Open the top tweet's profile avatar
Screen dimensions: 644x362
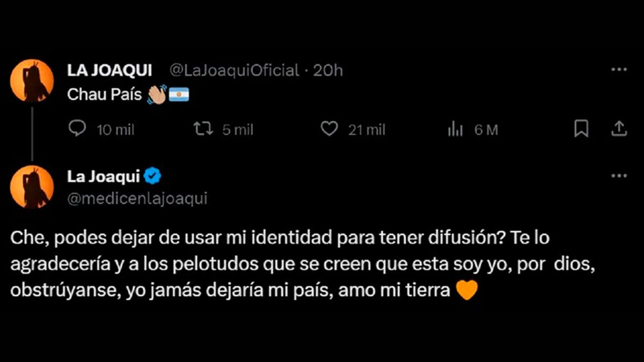[32, 80]
